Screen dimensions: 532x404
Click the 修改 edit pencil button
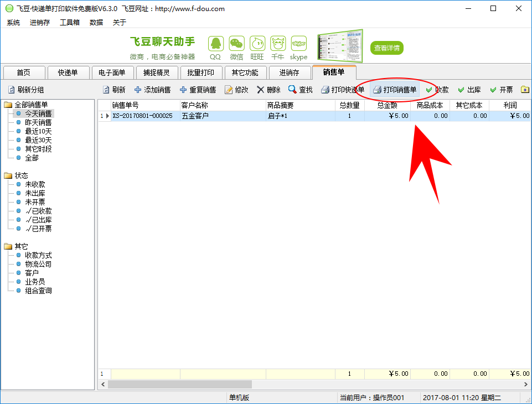pos(236,90)
